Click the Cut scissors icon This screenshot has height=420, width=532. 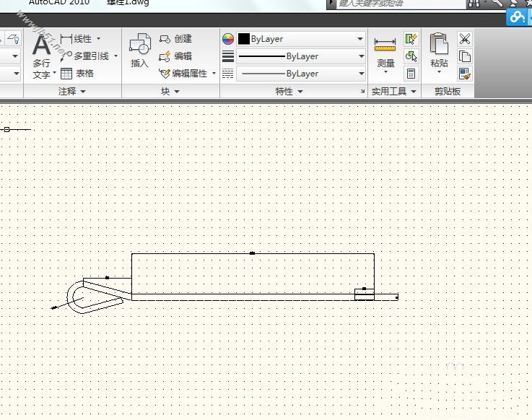pyautogui.click(x=464, y=39)
